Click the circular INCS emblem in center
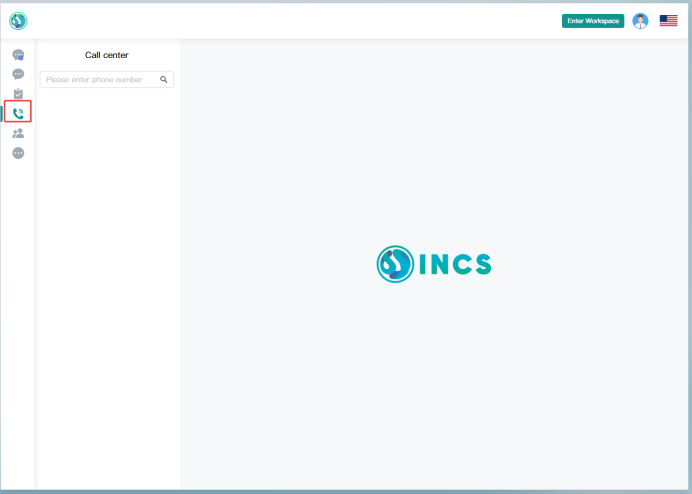 (x=394, y=264)
